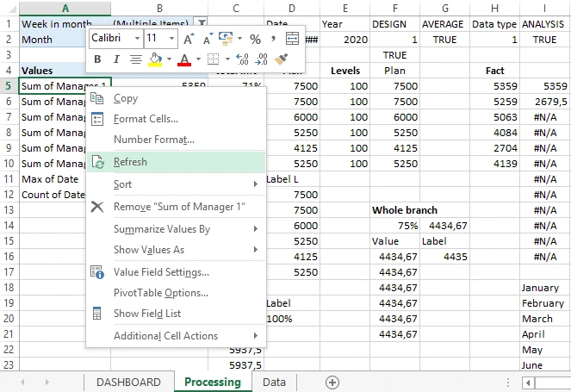
Task: Click the Merge and Center icon
Action: (x=293, y=38)
